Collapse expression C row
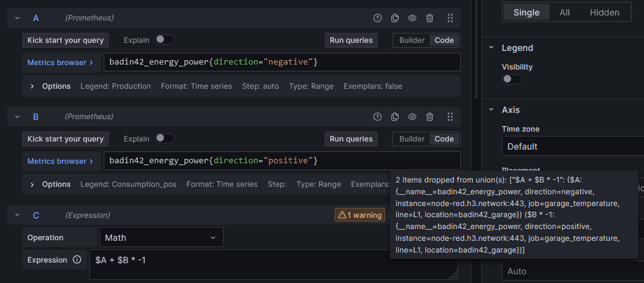Screen dimensions: 644x283 click(17, 215)
